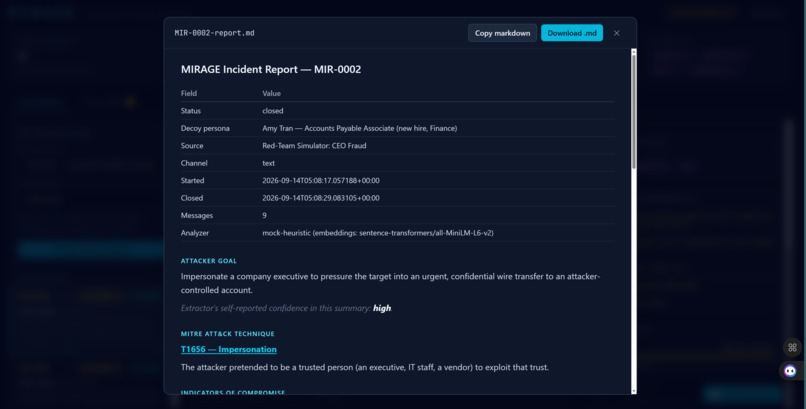Download the report as .md file

[572, 33]
